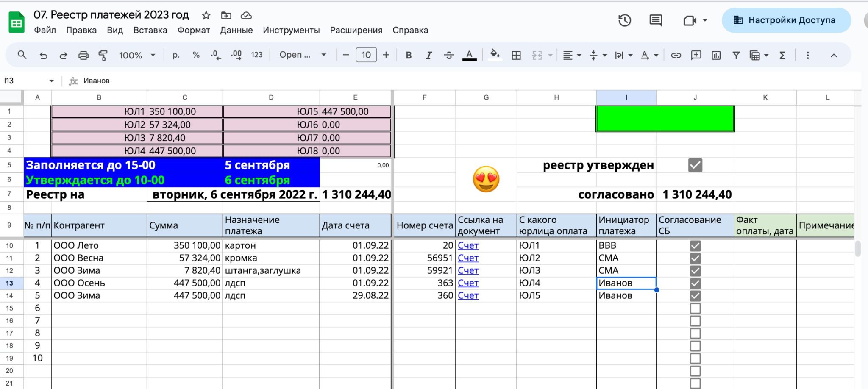Toggle strikethrough text formatting

click(449, 55)
